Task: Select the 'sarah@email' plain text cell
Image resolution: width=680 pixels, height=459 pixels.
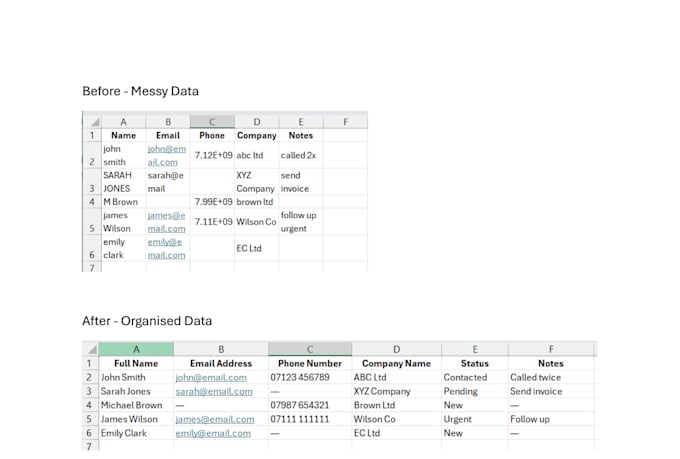Action: click(x=168, y=182)
